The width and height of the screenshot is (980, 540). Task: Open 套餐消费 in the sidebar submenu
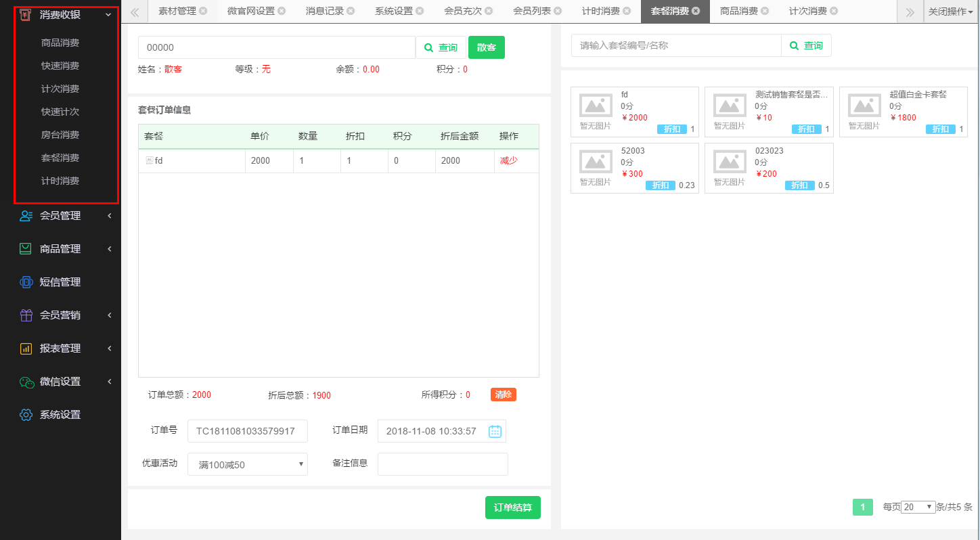pyautogui.click(x=60, y=158)
